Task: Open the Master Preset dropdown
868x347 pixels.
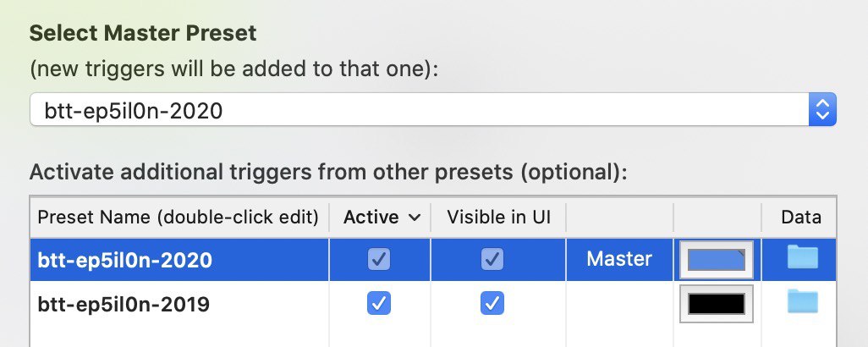Action: 433,109
